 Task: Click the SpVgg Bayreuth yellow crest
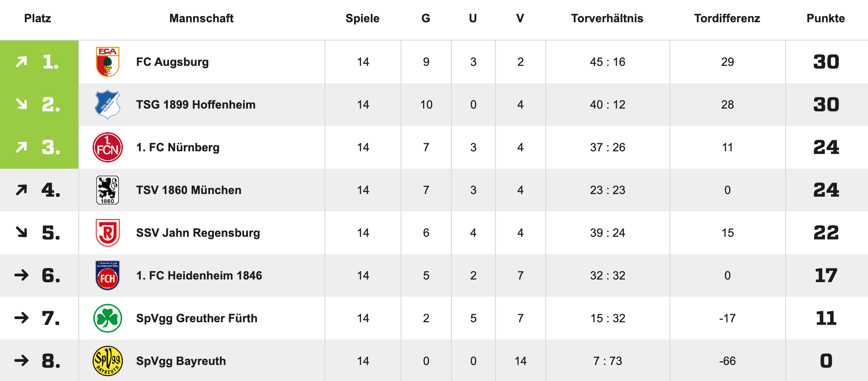click(x=108, y=361)
